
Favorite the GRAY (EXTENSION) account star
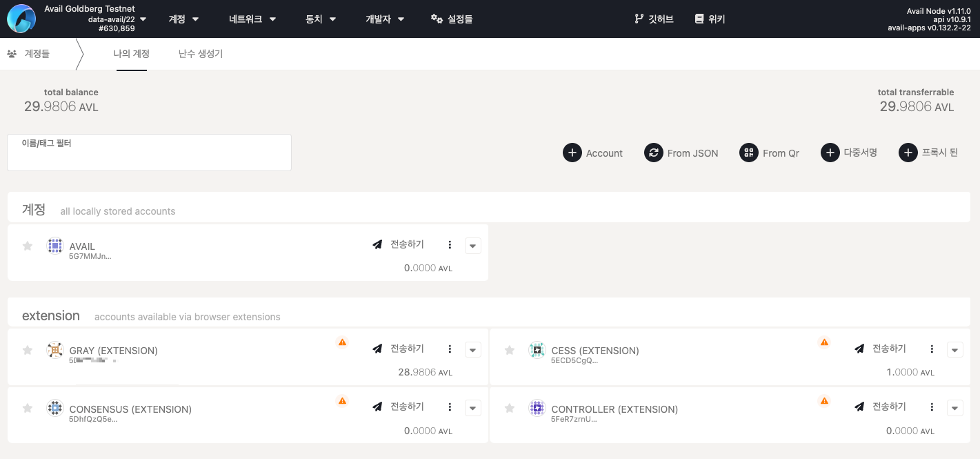pyautogui.click(x=28, y=350)
